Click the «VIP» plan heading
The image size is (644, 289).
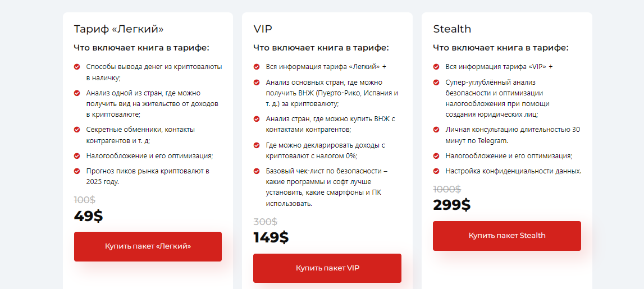point(263,29)
